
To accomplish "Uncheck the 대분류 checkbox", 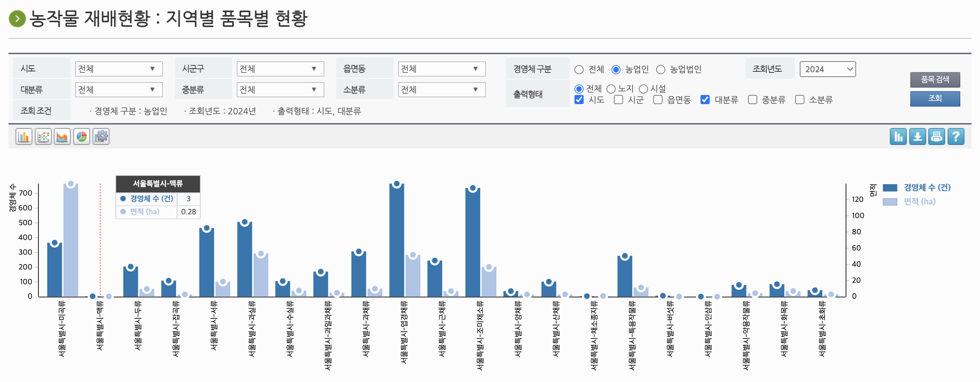I will pos(705,100).
